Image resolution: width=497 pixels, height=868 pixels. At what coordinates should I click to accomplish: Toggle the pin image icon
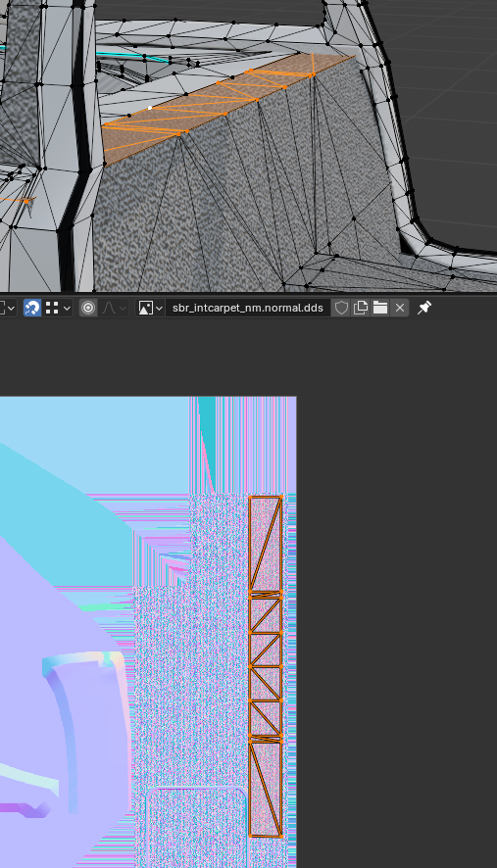(424, 308)
